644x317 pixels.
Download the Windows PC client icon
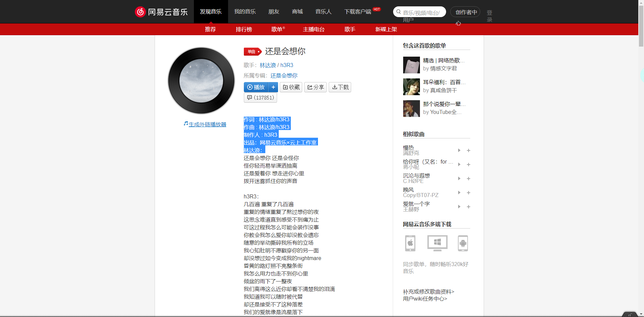click(437, 243)
